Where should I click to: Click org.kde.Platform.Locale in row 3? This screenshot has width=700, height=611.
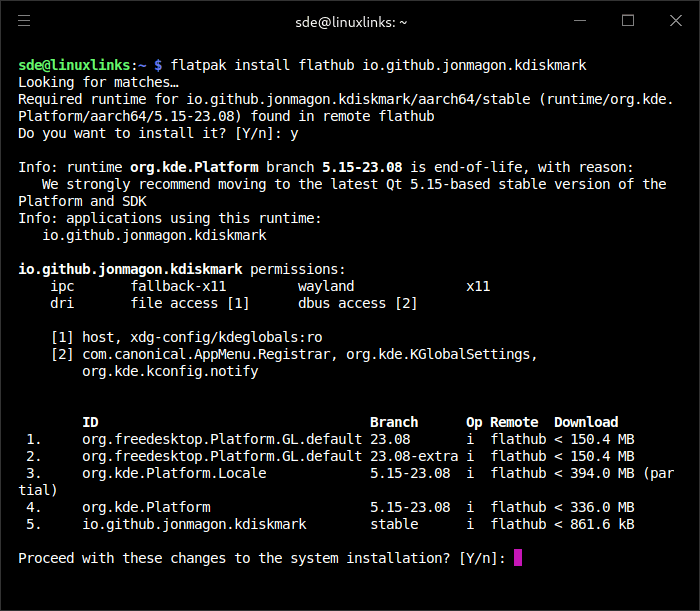(174, 473)
